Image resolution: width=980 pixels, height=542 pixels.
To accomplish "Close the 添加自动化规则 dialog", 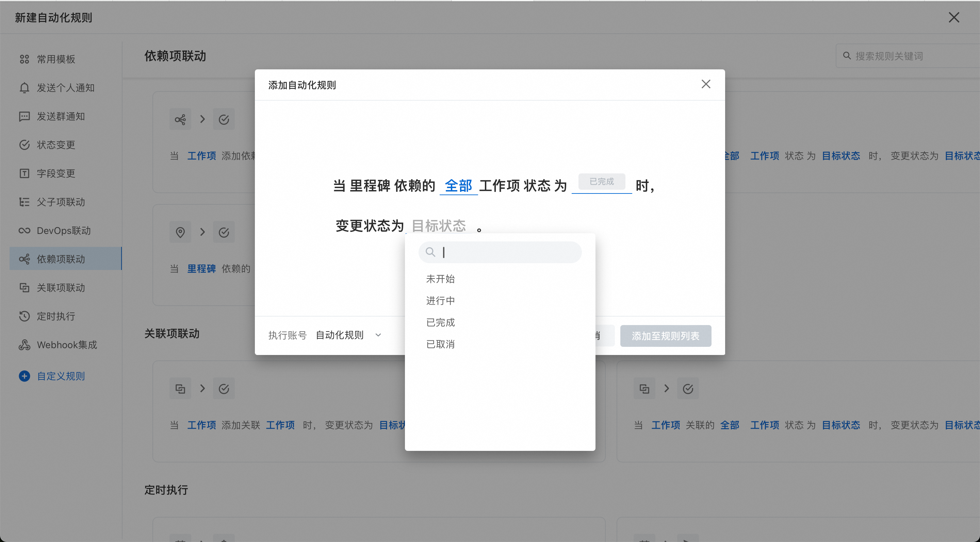I will (706, 84).
